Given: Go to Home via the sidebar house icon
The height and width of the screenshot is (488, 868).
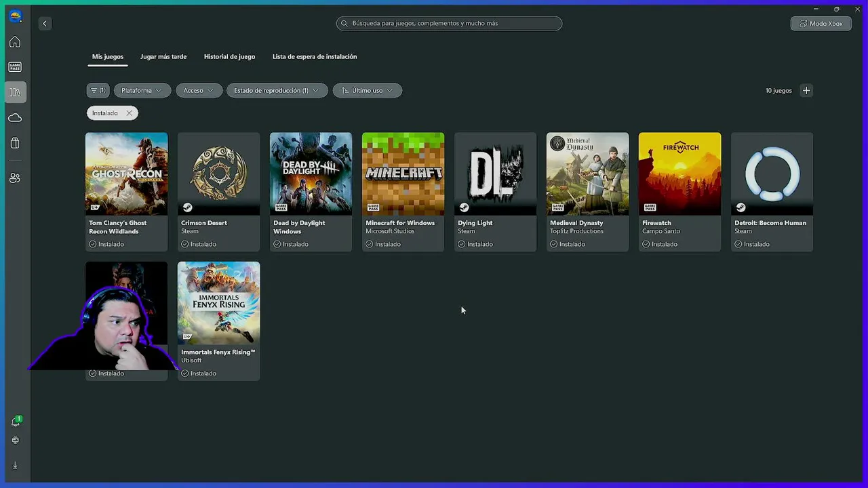Looking at the screenshot, I should tap(15, 42).
